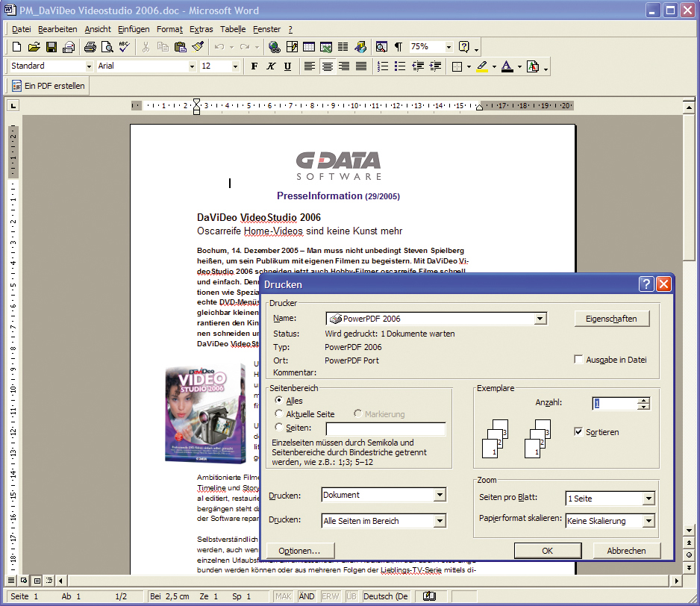Click the font color A swatch

pos(507,66)
